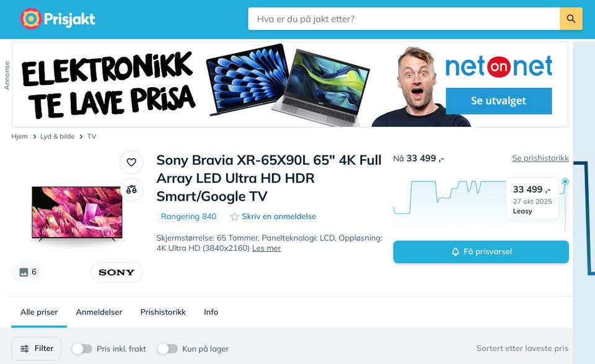The width and height of the screenshot is (595, 364).
Task: Toggle Pris inkl. frakt switch
Action: [82, 349]
